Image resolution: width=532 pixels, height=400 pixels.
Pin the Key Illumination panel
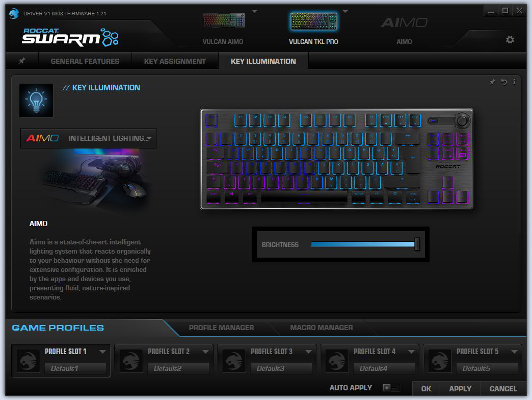coord(492,82)
